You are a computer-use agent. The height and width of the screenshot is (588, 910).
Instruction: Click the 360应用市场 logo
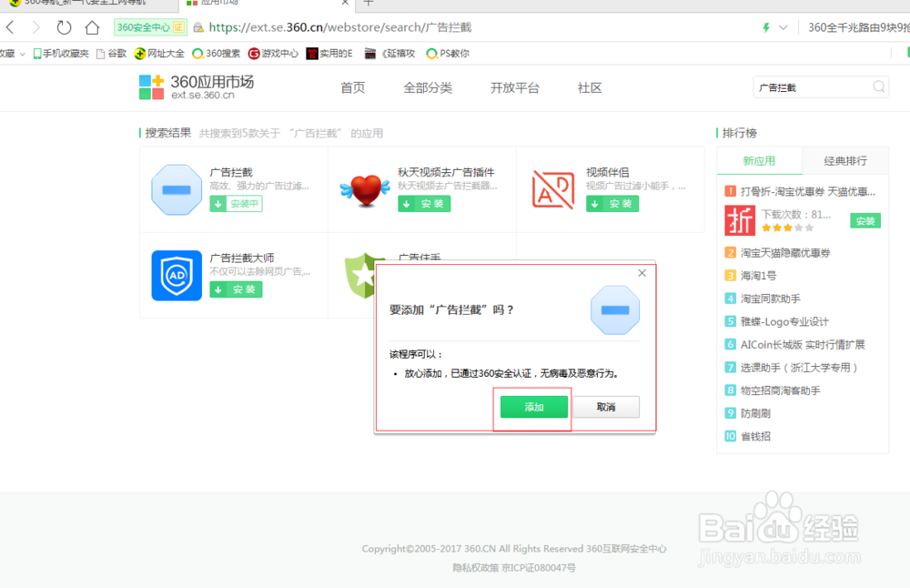pyautogui.click(x=197, y=87)
